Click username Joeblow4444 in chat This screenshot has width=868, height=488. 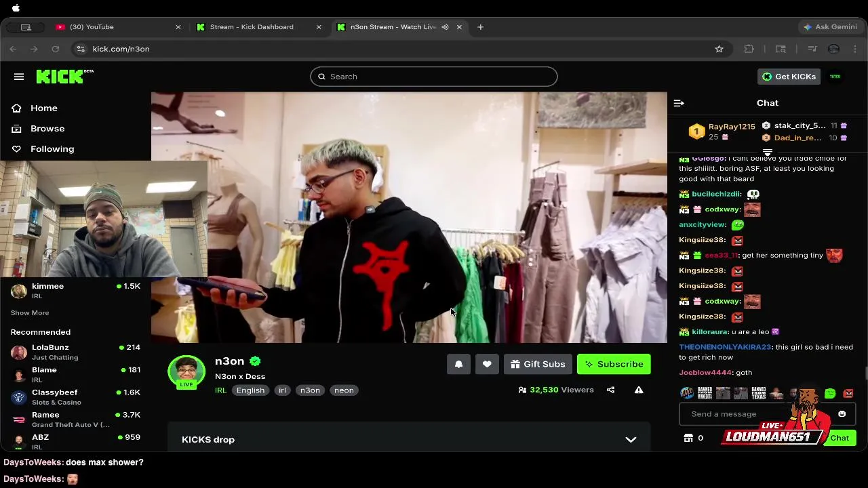point(705,373)
